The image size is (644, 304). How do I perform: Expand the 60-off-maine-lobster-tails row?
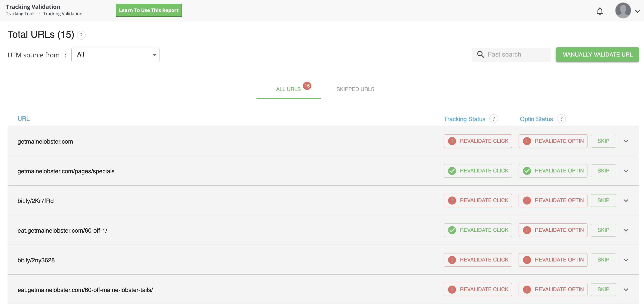(626, 290)
